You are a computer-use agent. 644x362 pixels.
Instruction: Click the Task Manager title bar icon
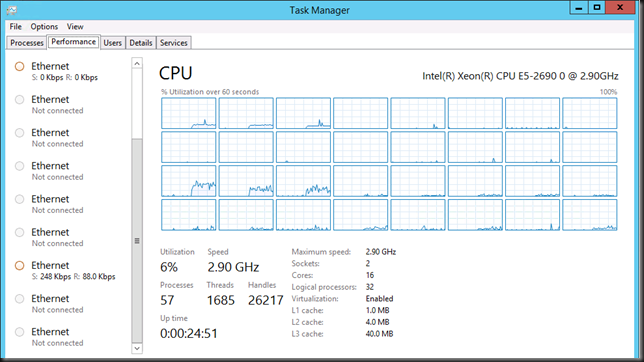(12, 10)
